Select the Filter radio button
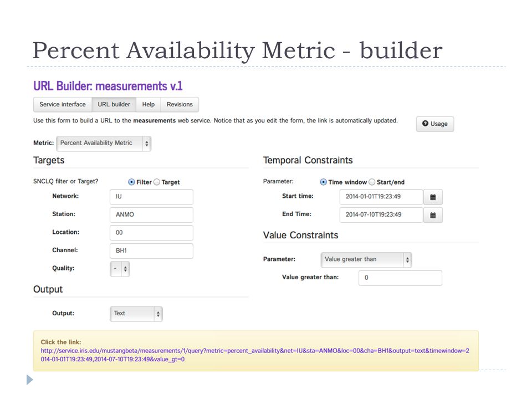 click(131, 182)
